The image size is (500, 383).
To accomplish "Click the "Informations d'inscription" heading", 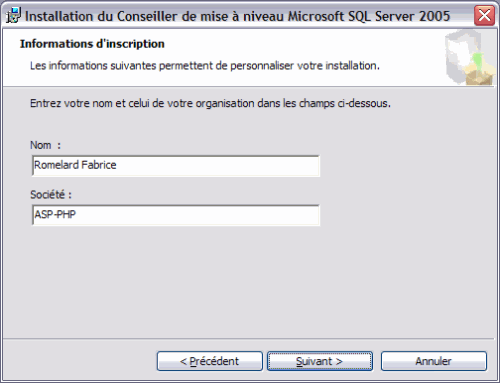I will click(92, 44).
